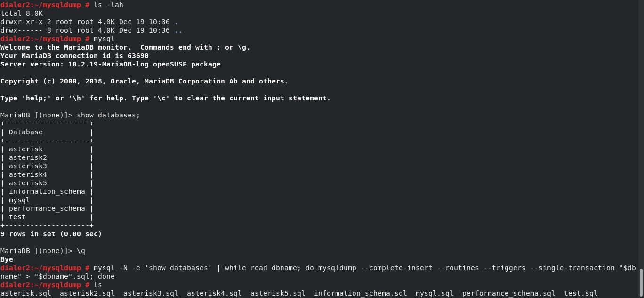Click the information_schema table row
This screenshot has height=298, width=644.
47,191
